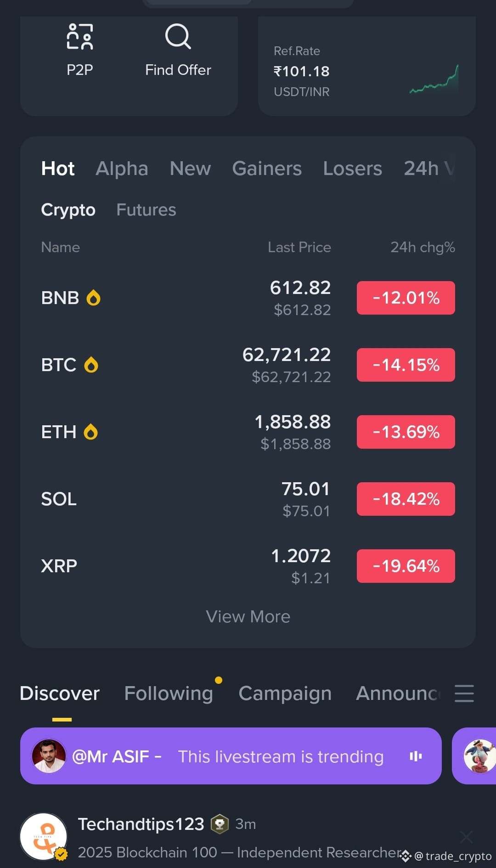Select the Losers tab
The height and width of the screenshot is (868, 496).
[x=352, y=169]
